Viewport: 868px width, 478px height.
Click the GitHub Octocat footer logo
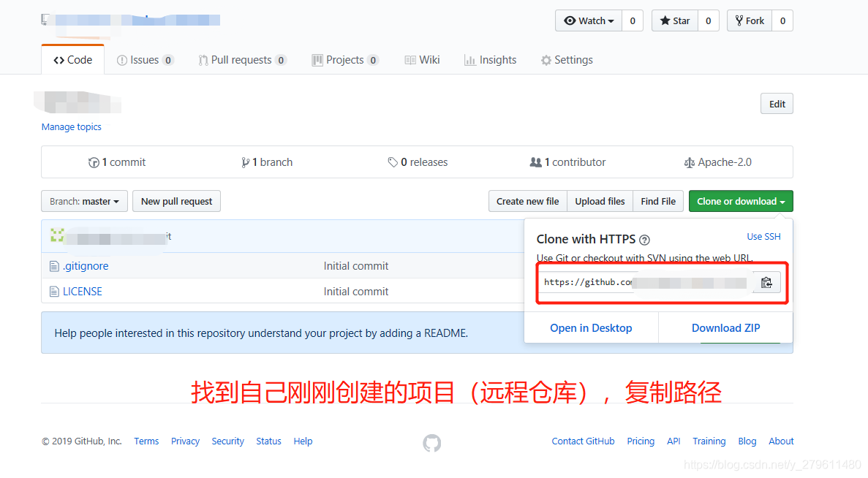pyautogui.click(x=431, y=443)
